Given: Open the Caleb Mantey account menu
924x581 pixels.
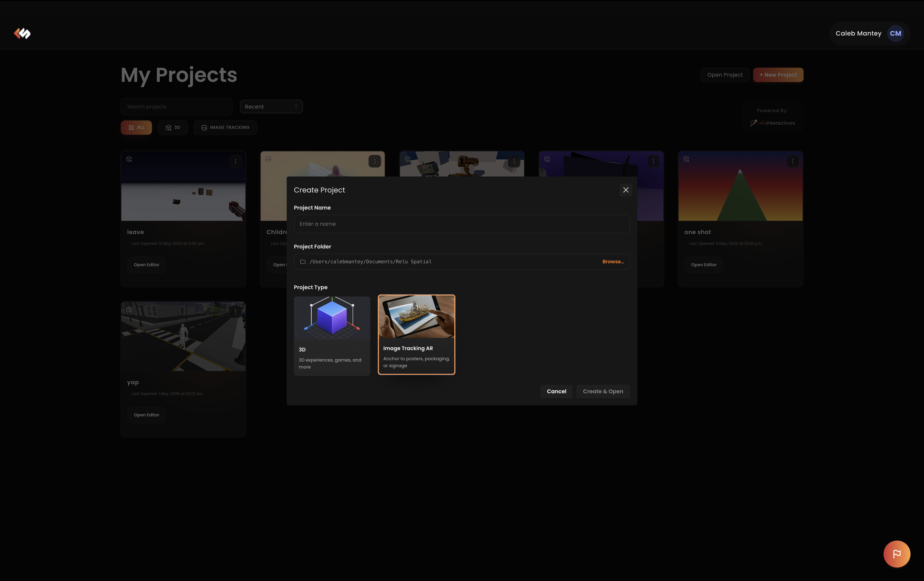Looking at the screenshot, I should pos(869,34).
